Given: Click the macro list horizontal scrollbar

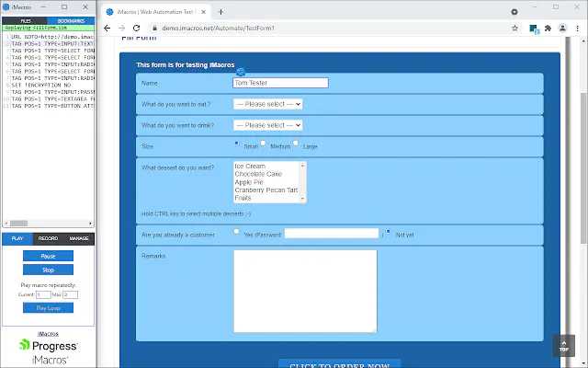Looking at the screenshot, I should click(48, 223).
